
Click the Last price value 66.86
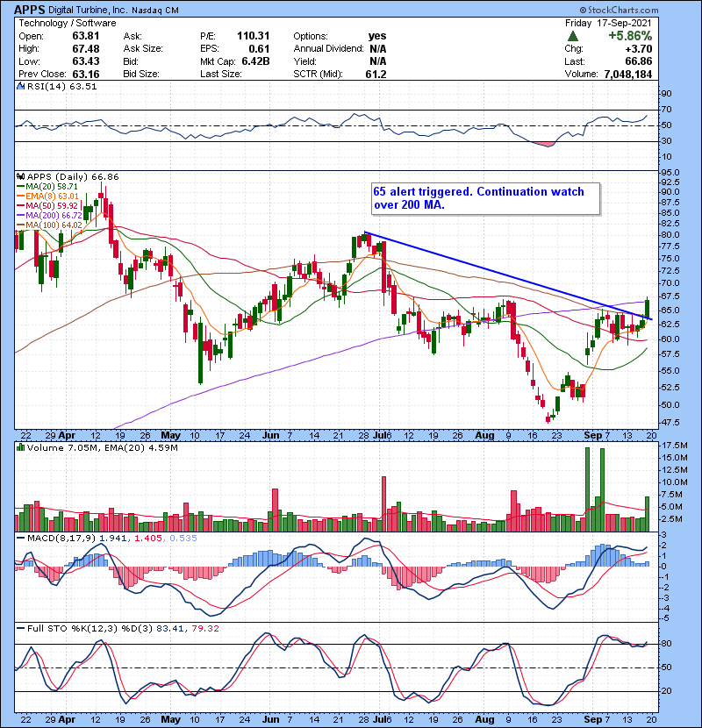(638, 61)
